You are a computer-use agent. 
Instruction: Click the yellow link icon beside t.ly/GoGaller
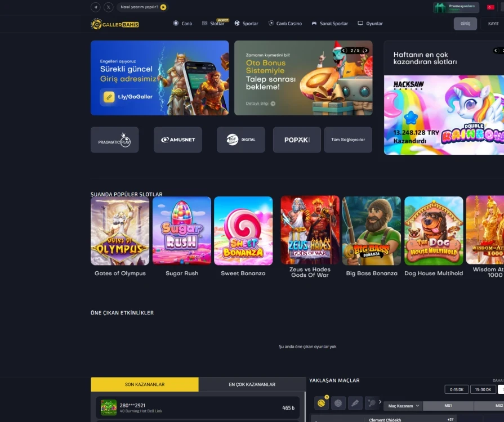[x=109, y=97]
